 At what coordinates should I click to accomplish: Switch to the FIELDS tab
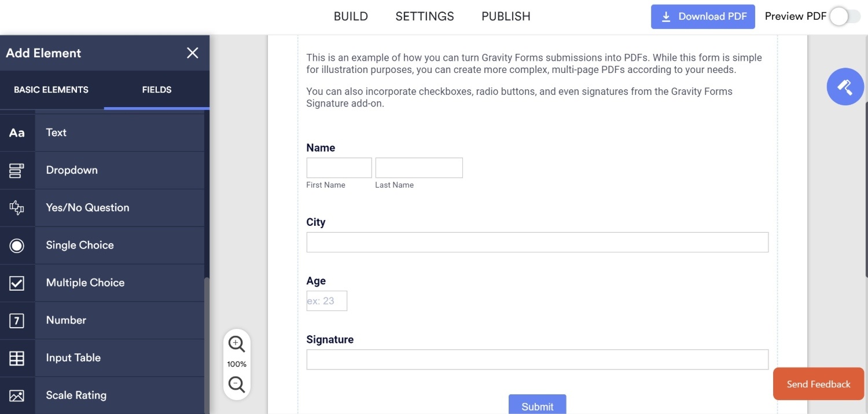(156, 89)
